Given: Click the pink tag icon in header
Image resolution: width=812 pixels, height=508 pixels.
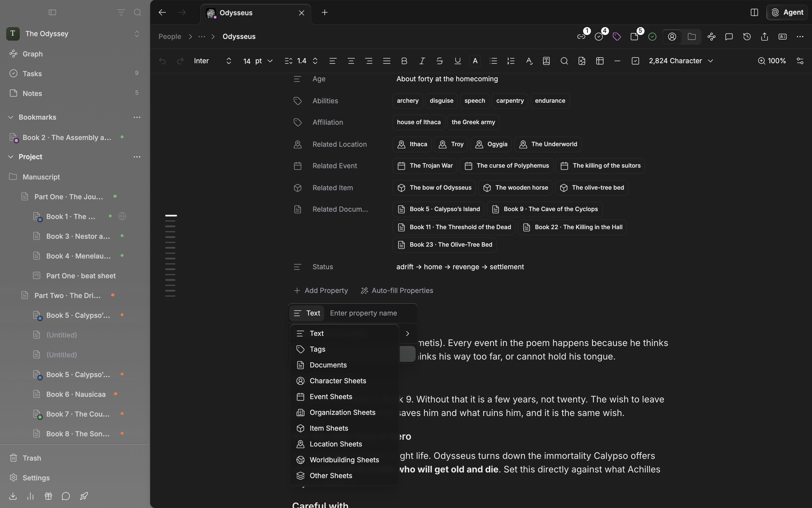Looking at the screenshot, I should (x=617, y=37).
